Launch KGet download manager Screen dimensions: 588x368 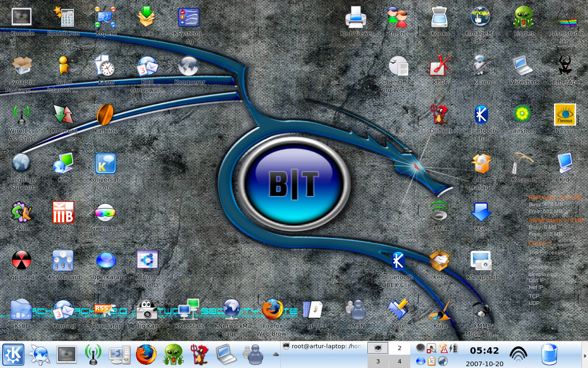(481, 212)
